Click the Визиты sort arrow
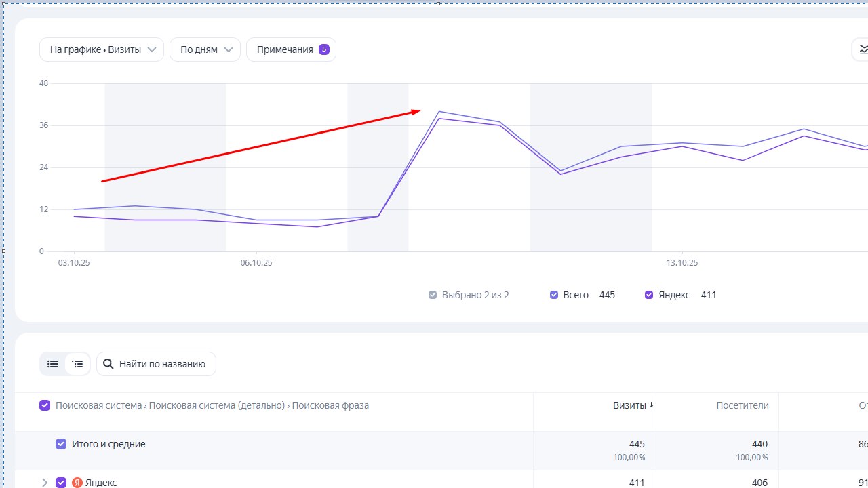 tap(651, 405)
